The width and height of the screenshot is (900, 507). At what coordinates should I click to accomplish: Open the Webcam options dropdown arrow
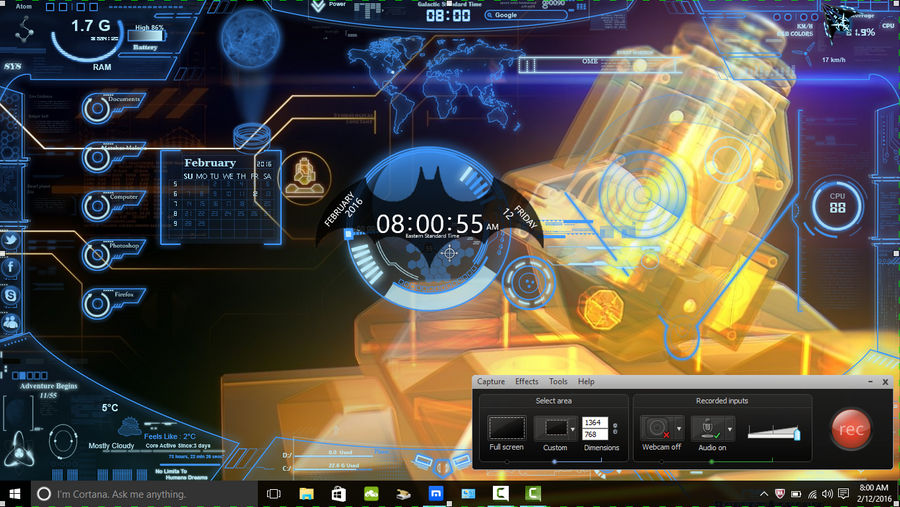click(679, 429)
